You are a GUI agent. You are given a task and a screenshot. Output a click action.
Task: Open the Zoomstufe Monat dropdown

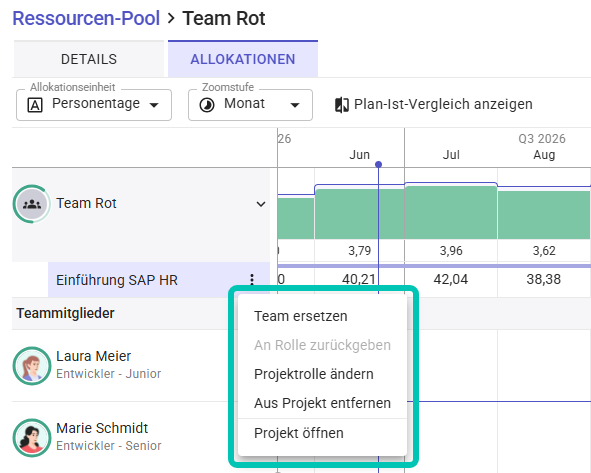coord(250,105)
